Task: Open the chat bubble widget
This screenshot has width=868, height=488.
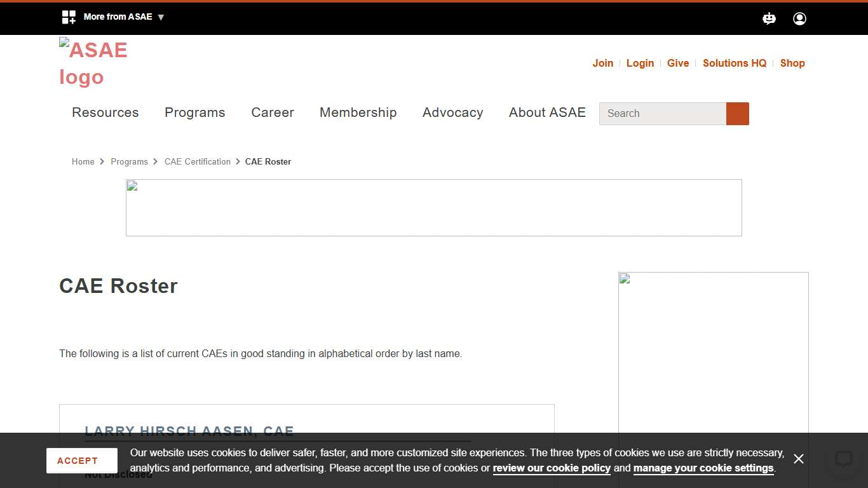Action: click(843, 459)
